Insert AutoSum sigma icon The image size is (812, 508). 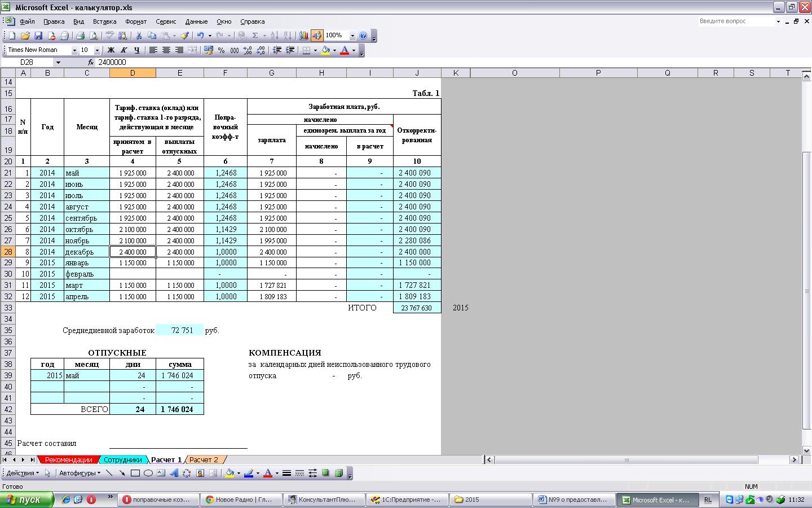pos(255,36)
